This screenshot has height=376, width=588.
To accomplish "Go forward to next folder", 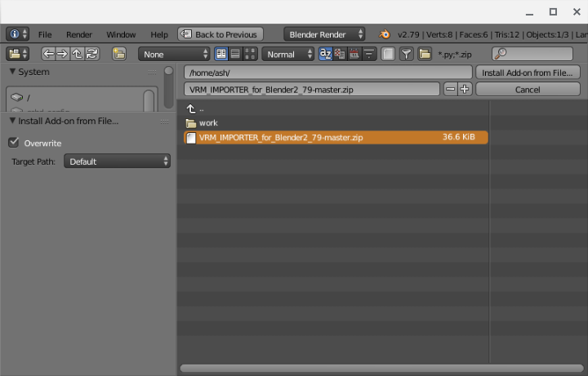I will pos(63,54).
